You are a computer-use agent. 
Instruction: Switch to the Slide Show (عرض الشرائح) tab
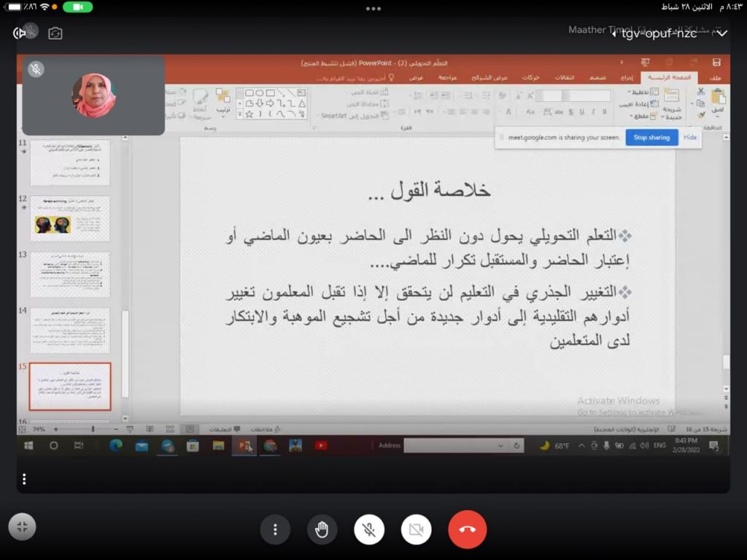pyautogui.click(x=489, y=77)
